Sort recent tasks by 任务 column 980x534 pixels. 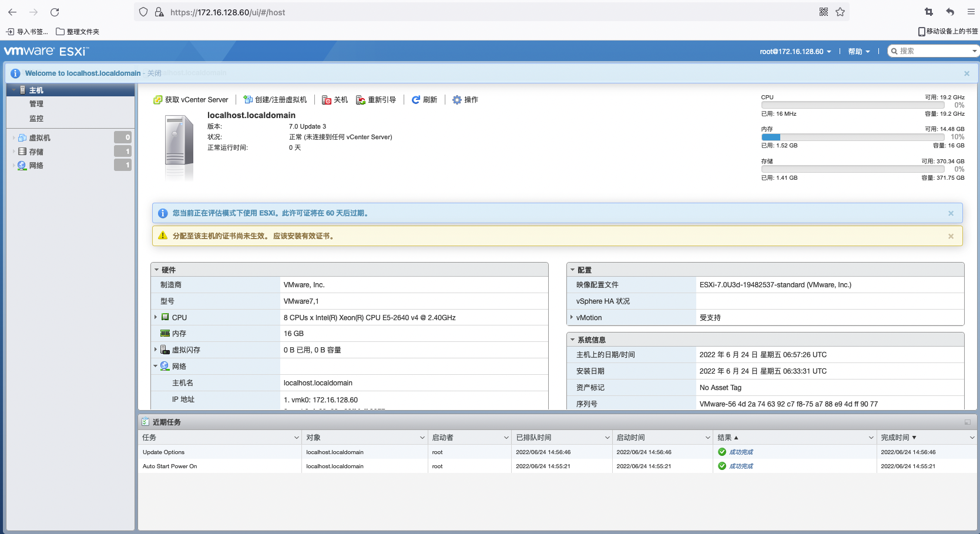point(149,438)
